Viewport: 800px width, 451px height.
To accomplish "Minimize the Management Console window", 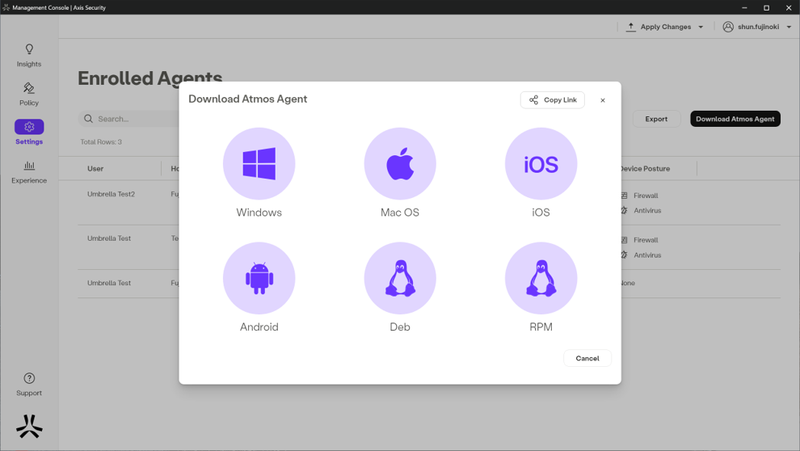I will (x=744, y=8).
